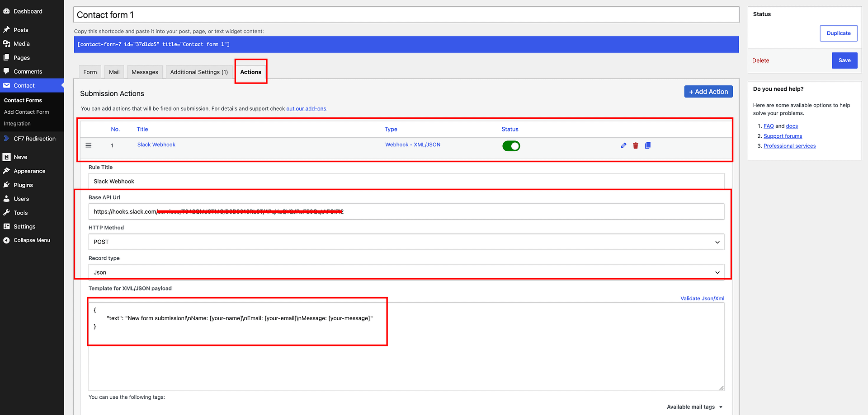Viewport: 868px width, 415px height.
Task: Switch to the Messages tab
Action: 145,72
